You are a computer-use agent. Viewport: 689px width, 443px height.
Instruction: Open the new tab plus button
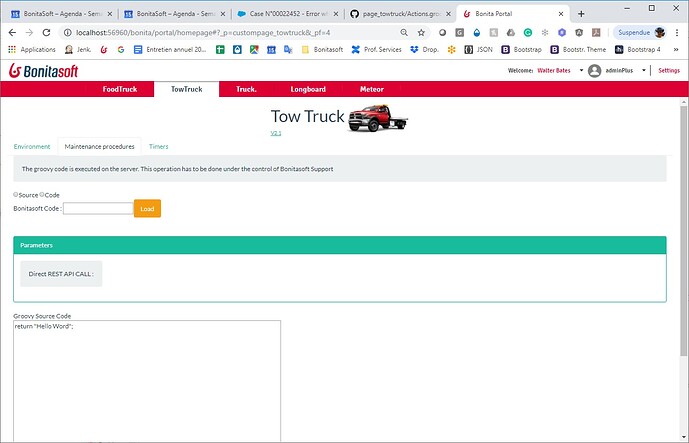click(581, 14)
